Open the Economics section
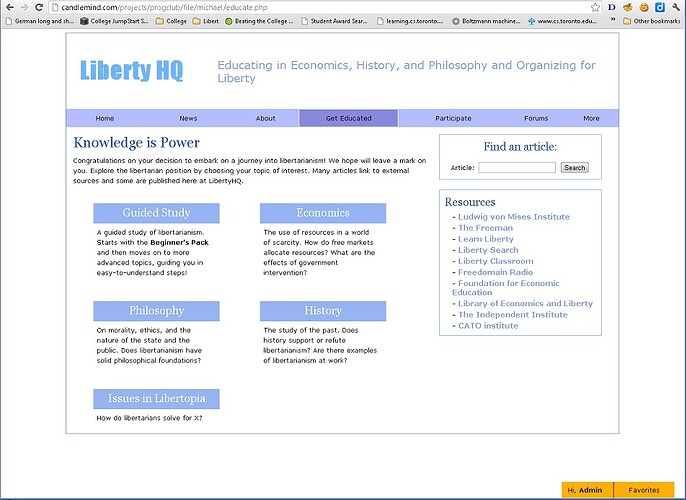The width and height of the screenshot is (686, 500). (323, 213)
